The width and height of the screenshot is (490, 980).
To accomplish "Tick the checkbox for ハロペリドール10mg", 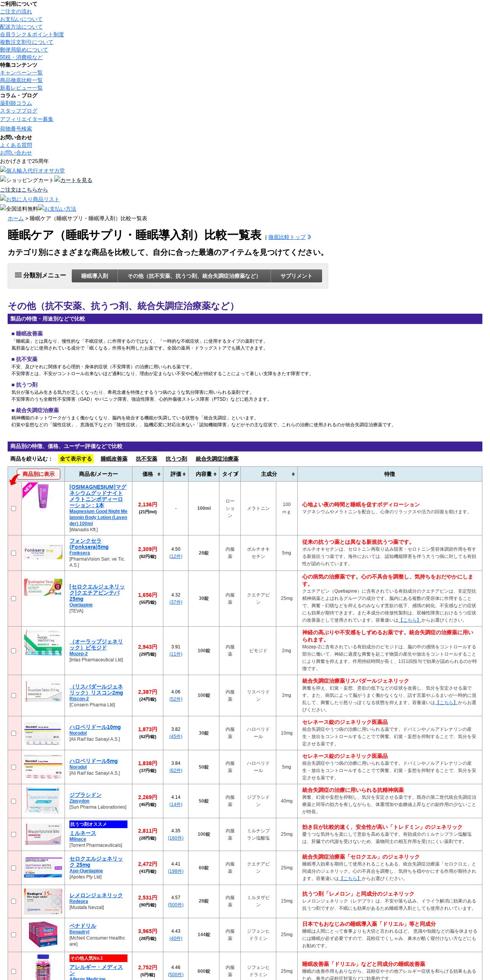I will point(14,733).
